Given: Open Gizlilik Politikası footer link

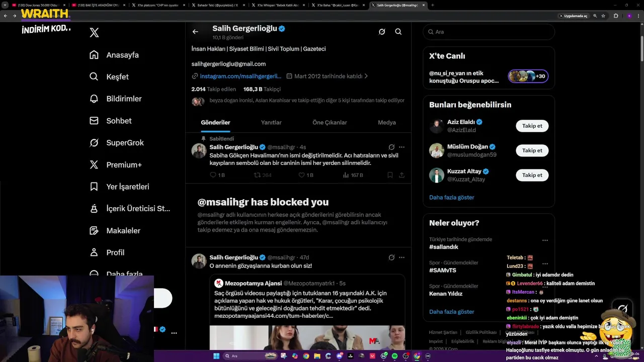Looking at the screenshot, I should (481, 332).
